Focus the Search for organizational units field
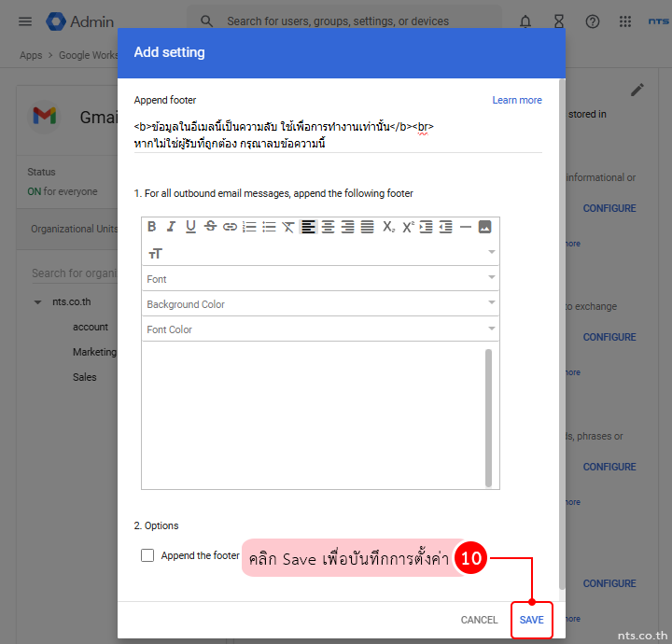 pyautogui.click(x=74, y=273)
